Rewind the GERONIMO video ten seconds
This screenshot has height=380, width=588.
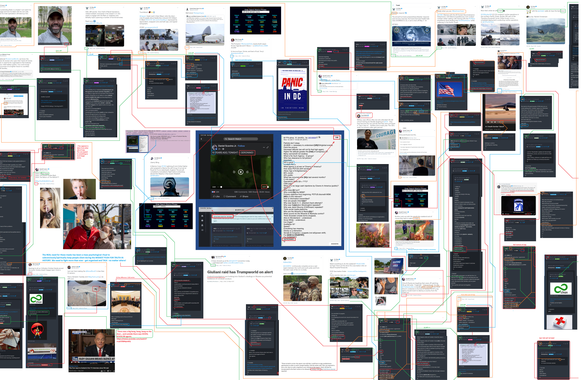pos(234,172)
